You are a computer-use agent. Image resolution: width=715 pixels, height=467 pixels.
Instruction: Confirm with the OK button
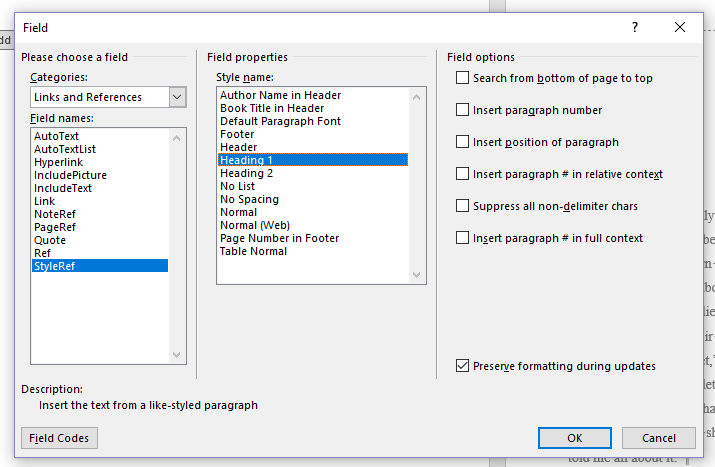point(575,438)
